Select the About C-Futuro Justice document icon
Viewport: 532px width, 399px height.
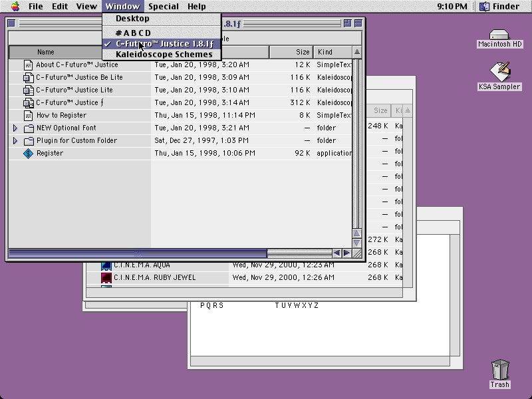click(x=28, y=65)
